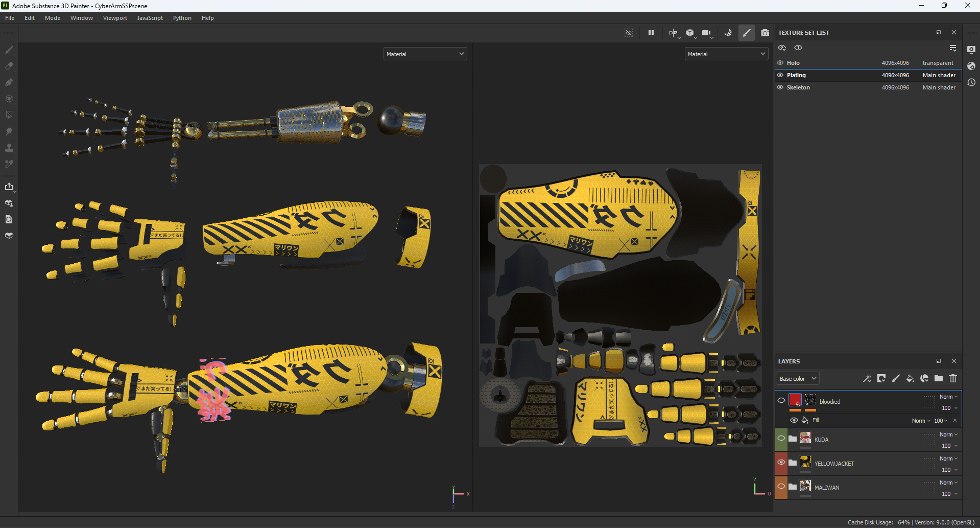Screen dimensions: 980x528
Task: Switch to rendering mode camera icon
Action: [765, 33]
